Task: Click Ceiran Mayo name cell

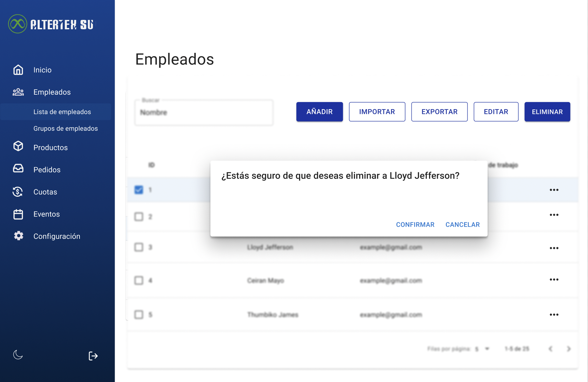Action: (265, 281)
